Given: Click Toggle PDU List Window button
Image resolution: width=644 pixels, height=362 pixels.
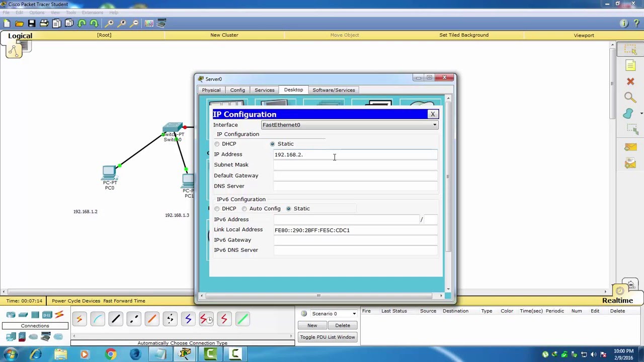Looking at the screenshot, I should [328, 337].
